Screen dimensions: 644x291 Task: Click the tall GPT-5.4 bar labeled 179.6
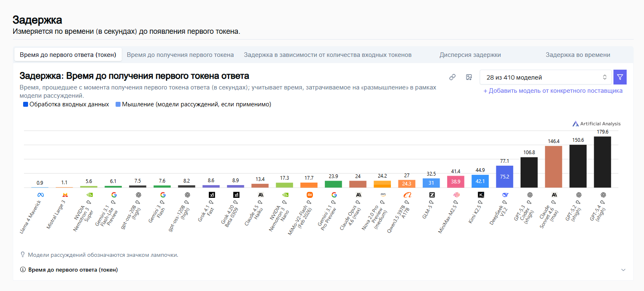(602, 162)
